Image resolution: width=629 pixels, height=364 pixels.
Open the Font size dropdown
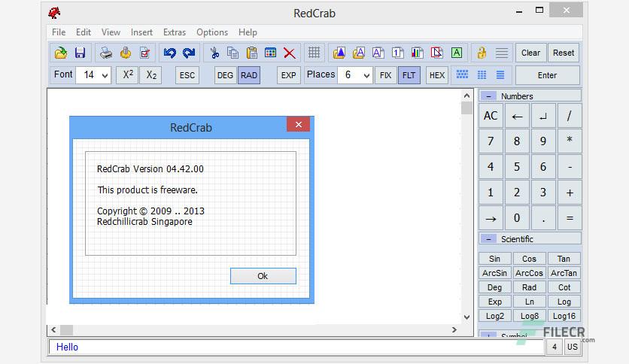coord(105,75)
